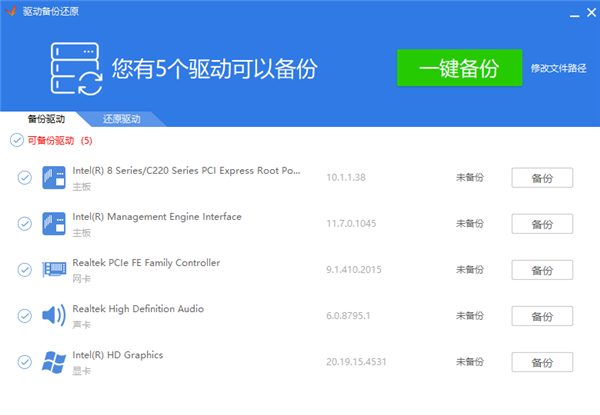Click the large backup server icon in header
Screen dimensions: 600x415
pos(77,69)
